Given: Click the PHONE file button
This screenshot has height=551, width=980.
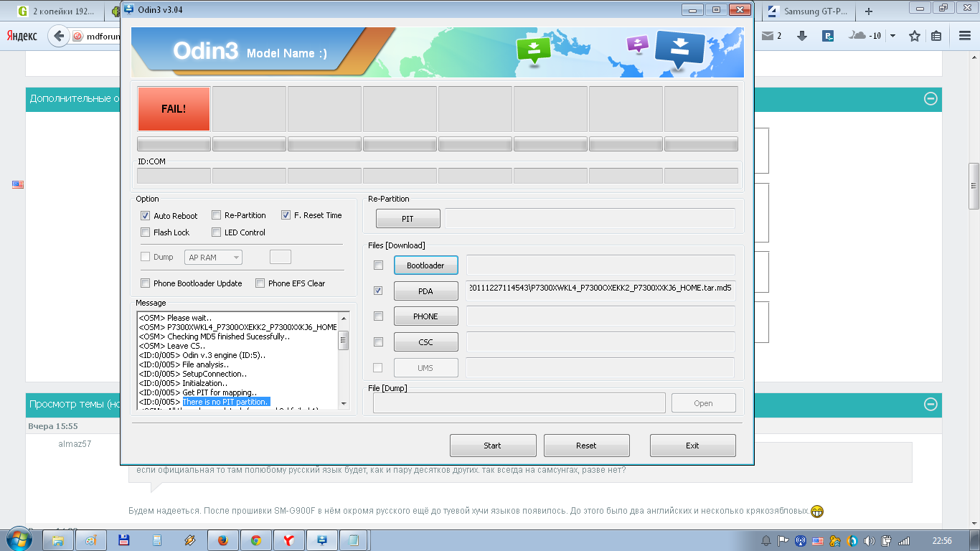Looking at the screenshot, I should 425,316.
